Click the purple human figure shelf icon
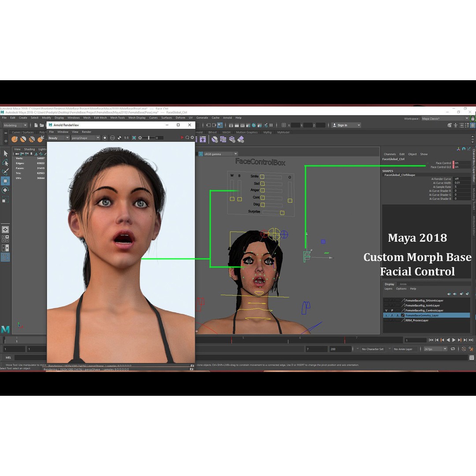 point(203,139)
